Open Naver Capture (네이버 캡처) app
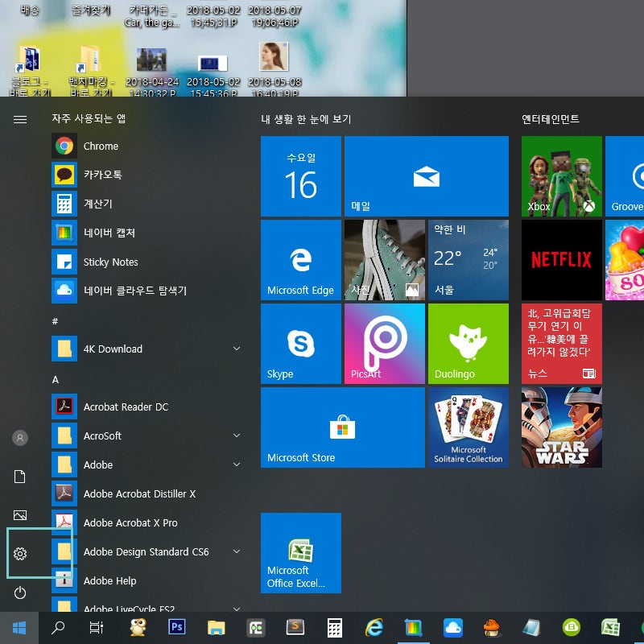This screenshot has width=644, height=644. [x=146, y=233]
